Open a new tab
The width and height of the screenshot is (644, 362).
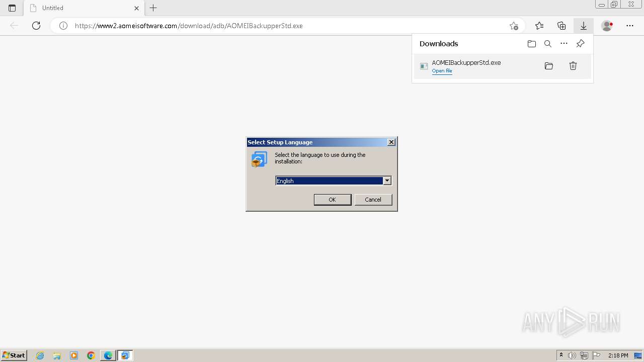(x=153, y=8)
